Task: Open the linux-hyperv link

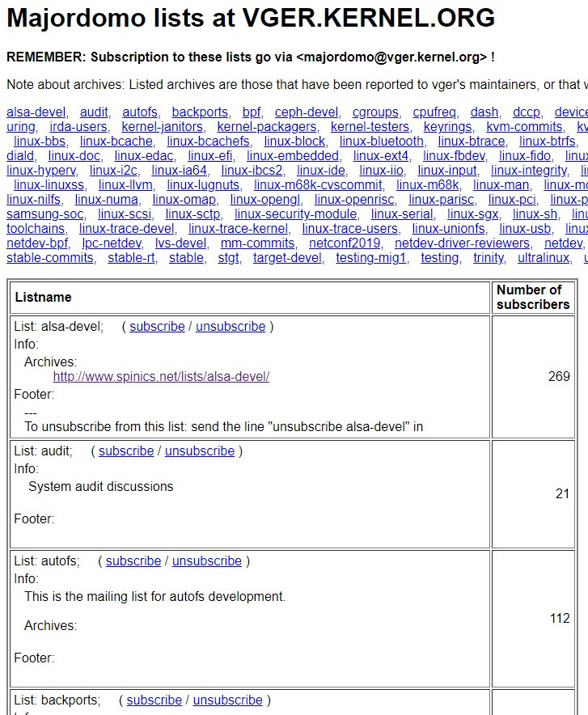Action: pyautogui.click(x=41, y=171)
